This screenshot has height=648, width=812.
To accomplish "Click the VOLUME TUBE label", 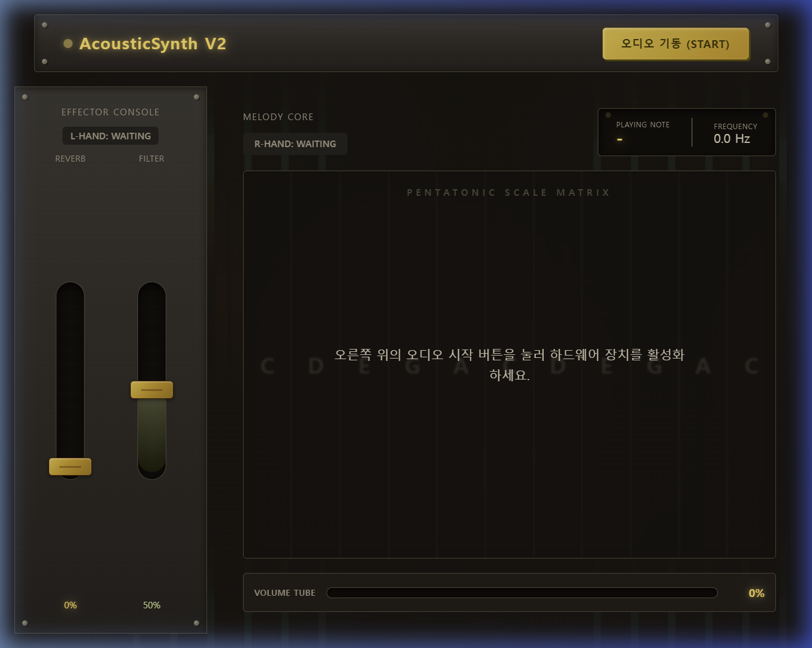I will (284, 593).
